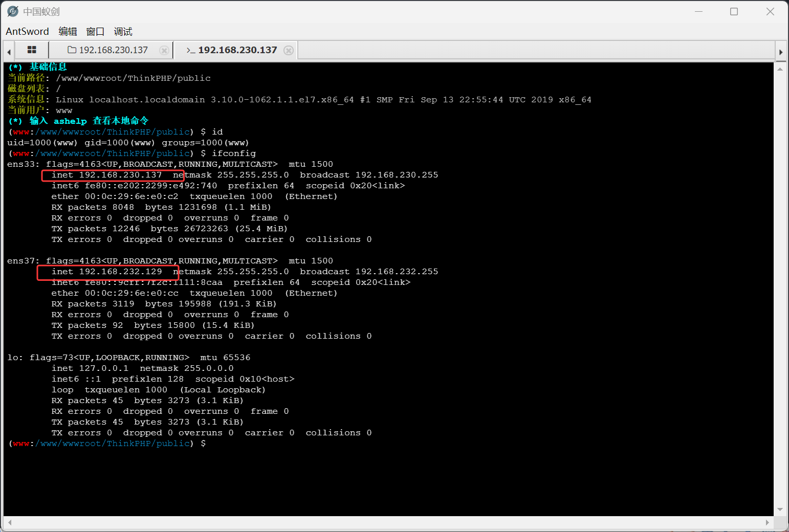Click the text 'uid=1000(www)'

[x=42, y=143]
